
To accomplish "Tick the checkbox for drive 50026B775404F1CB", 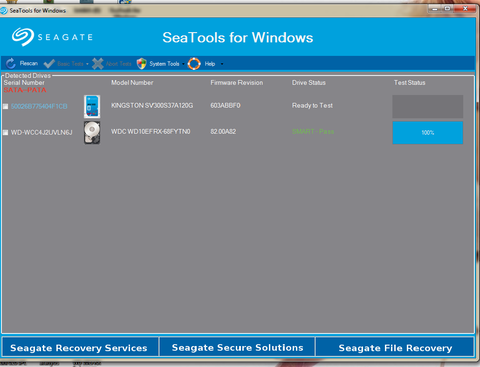I will tap(5, 106).
